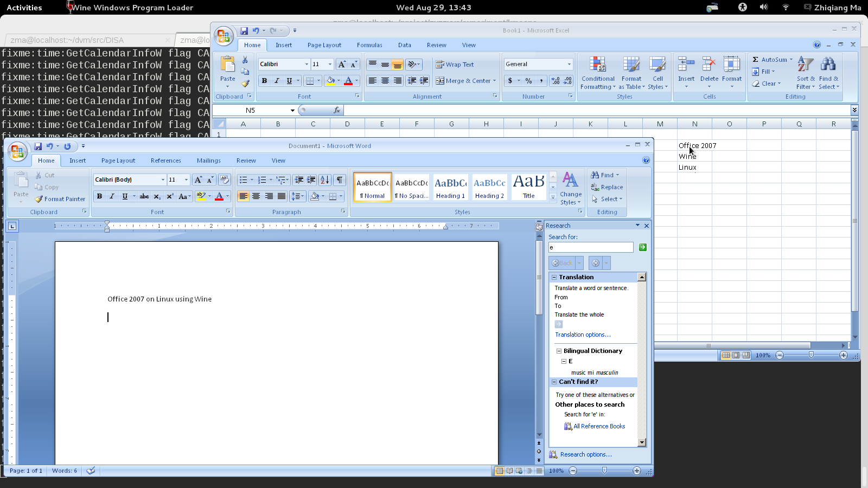Open Excel's General number format dropdown

[x=569, y=64]
